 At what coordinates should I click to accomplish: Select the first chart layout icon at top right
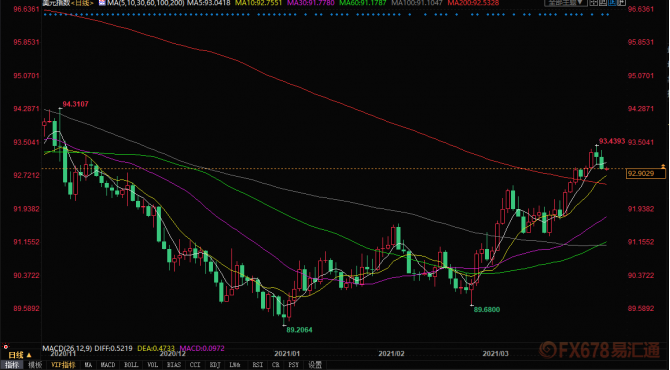(594, 3)
